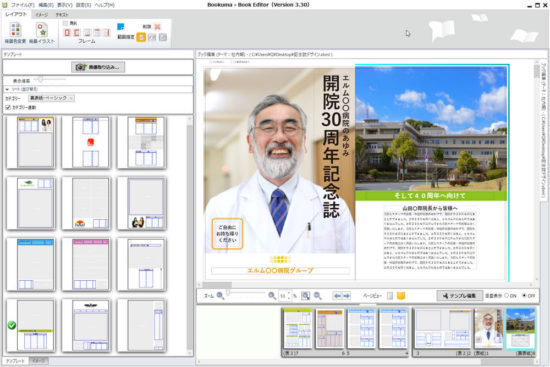This screenshot has height=367, width=550.
Task: Click the template list vertical scrollbar
Action: point(190,235)
